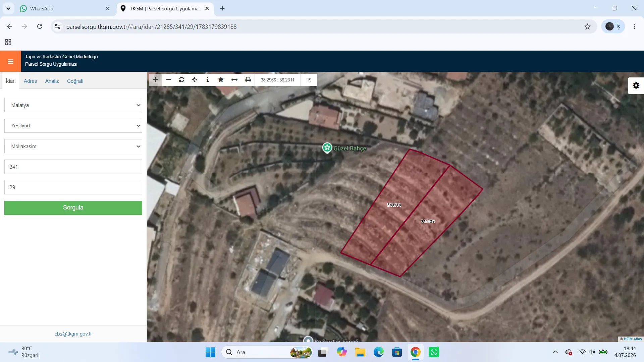Open Chrome three-dot menu

[x=634, y=26]
